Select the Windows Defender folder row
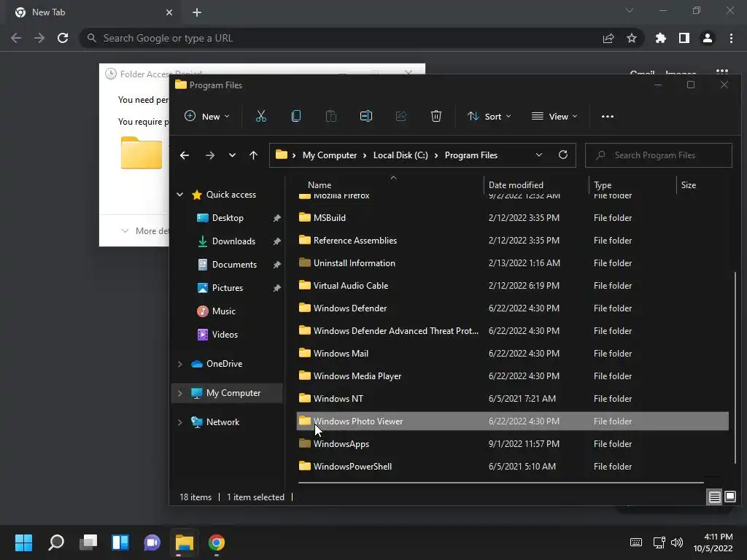The width and height of the screenshot is (747, 560). tap(512, 308)
